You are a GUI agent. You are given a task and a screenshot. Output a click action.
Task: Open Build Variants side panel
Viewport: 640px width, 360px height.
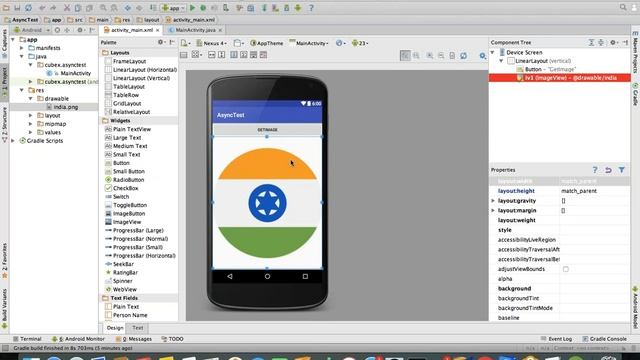[4, 309]
